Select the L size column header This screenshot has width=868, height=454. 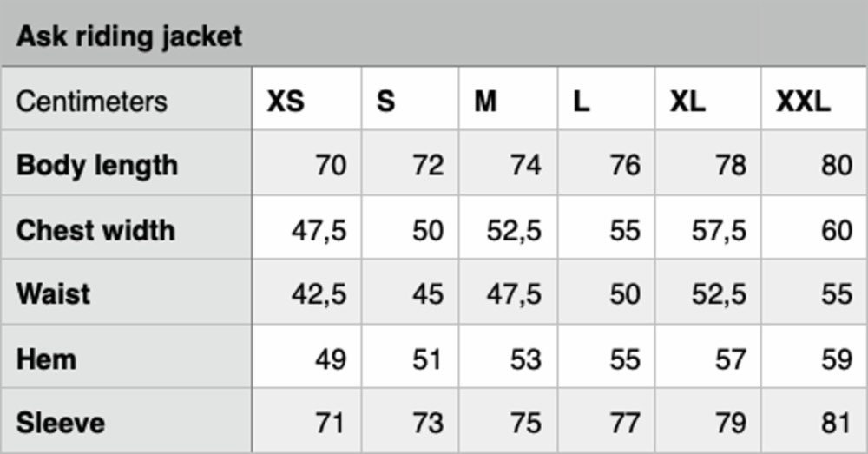pyautogui.click(x=582, y=102)
